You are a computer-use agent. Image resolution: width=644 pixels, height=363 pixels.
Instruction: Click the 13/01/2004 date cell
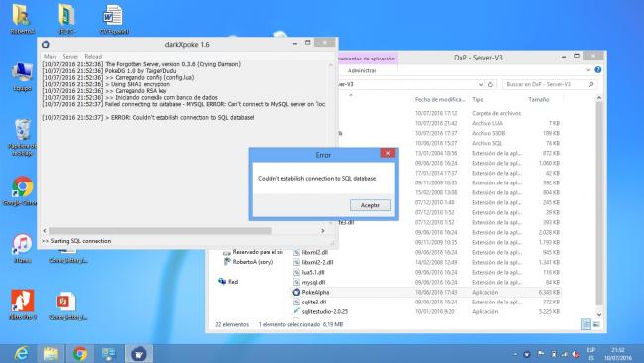(436, 153)
